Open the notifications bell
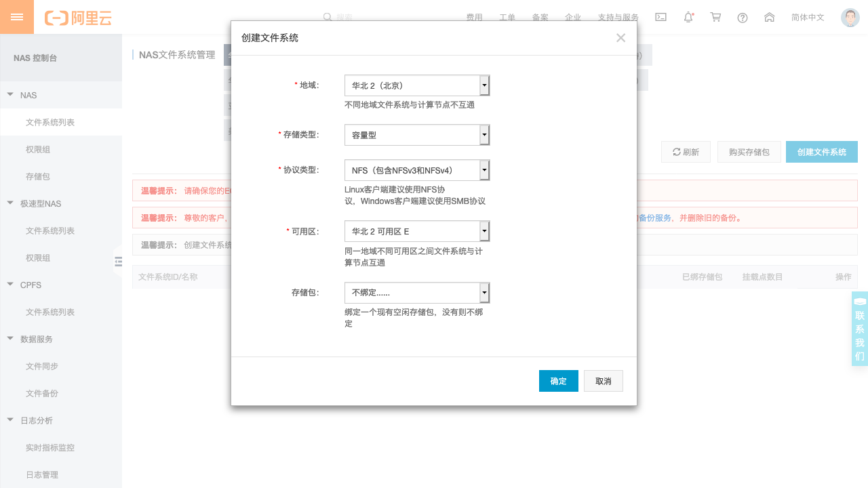 pyautogui.click(x=688, y=17)
